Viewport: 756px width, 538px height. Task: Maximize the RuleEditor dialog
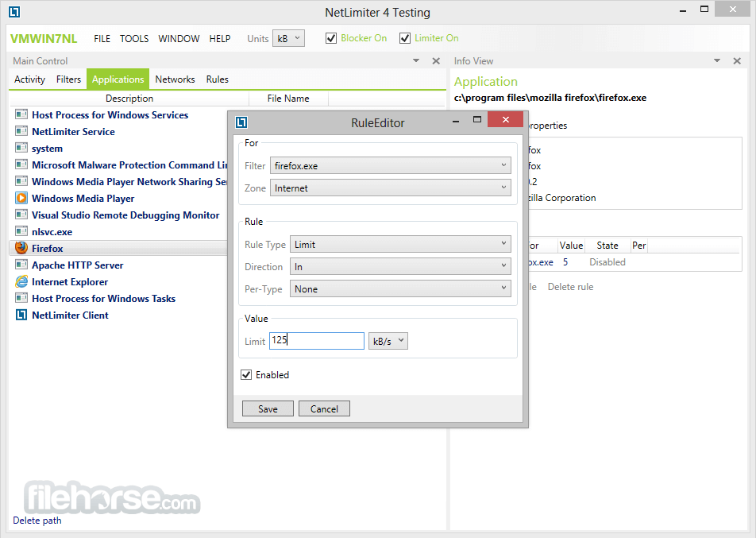pyautogui.click(x=477, y=119)
